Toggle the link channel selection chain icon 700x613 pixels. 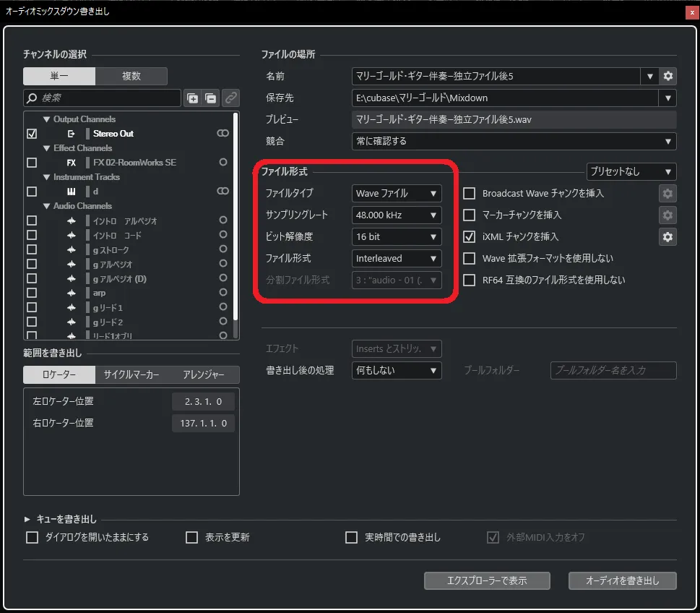pos(230,98)
